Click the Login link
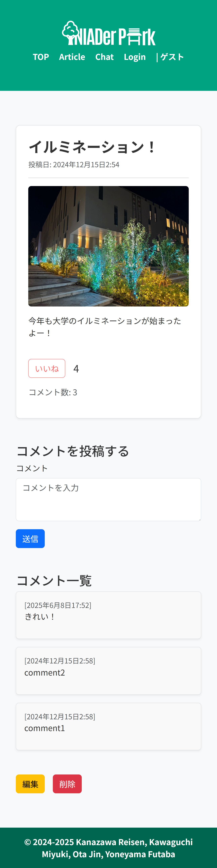This screenshot has width=217, height=868. tap(135, 57)
